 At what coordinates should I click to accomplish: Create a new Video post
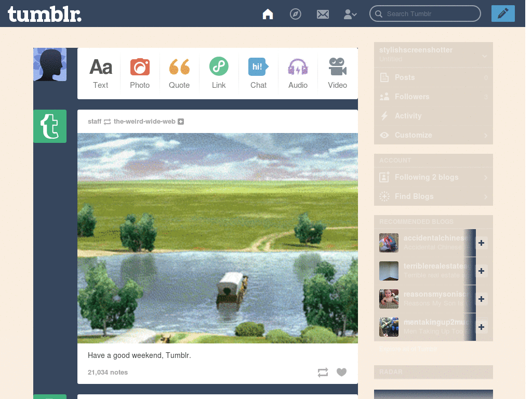337,74
